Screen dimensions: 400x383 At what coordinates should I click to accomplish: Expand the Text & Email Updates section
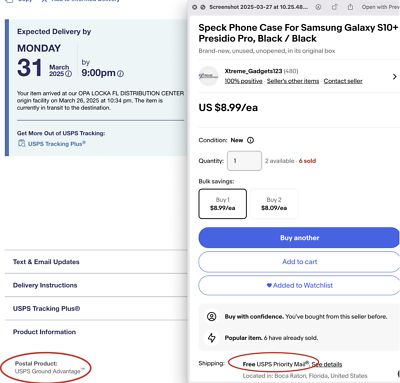(96, 262)
